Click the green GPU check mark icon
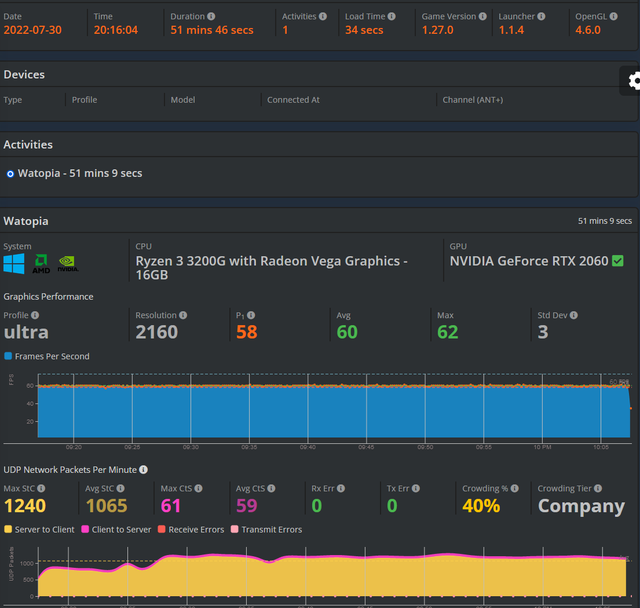Viewport: 640px width, 608px height. click(x=618, y=261)
